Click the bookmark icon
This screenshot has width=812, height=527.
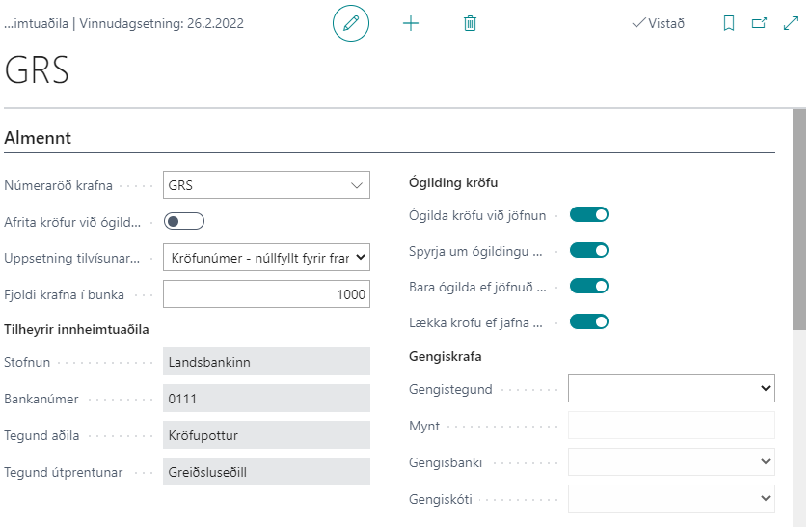729,23
